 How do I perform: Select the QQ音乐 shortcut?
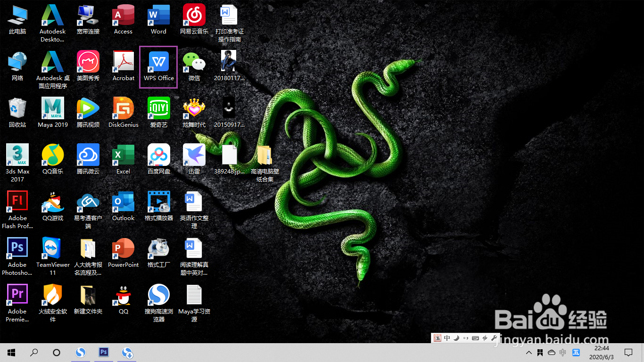click(x=53, y=160)
